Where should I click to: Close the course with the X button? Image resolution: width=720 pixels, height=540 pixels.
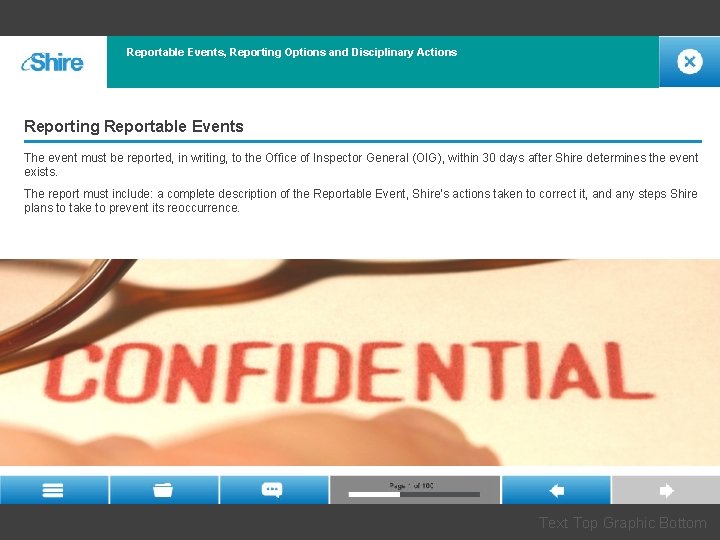click(x=689, y=62)
